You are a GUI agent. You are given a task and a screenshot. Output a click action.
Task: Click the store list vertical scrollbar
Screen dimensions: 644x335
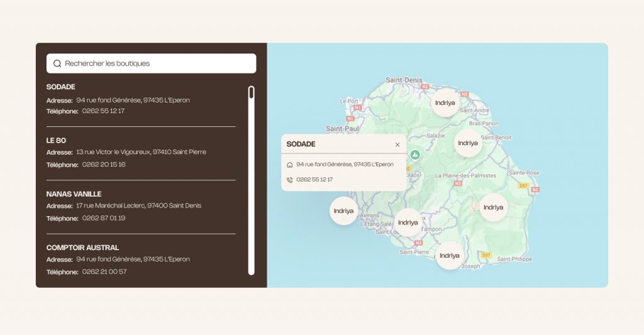[x=251, y=180]
